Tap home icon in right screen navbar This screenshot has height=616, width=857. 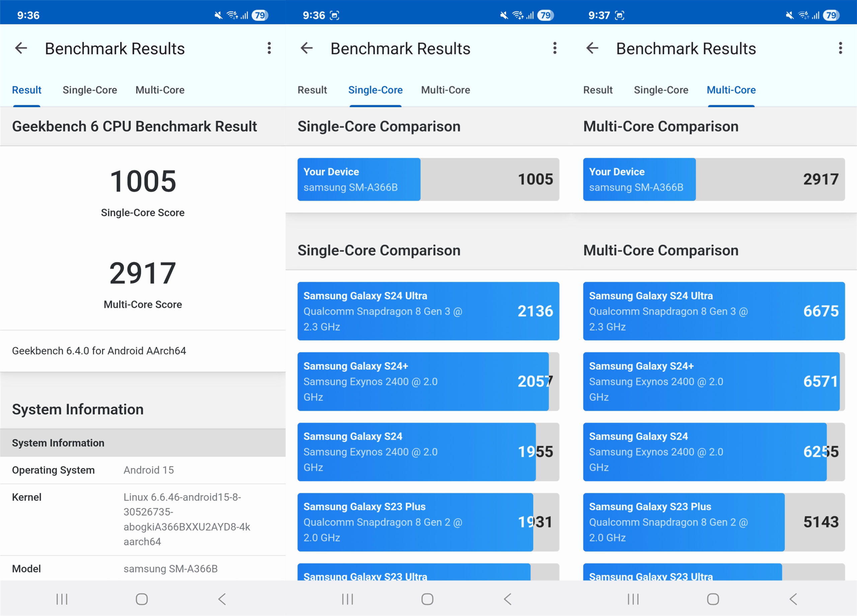713,599
